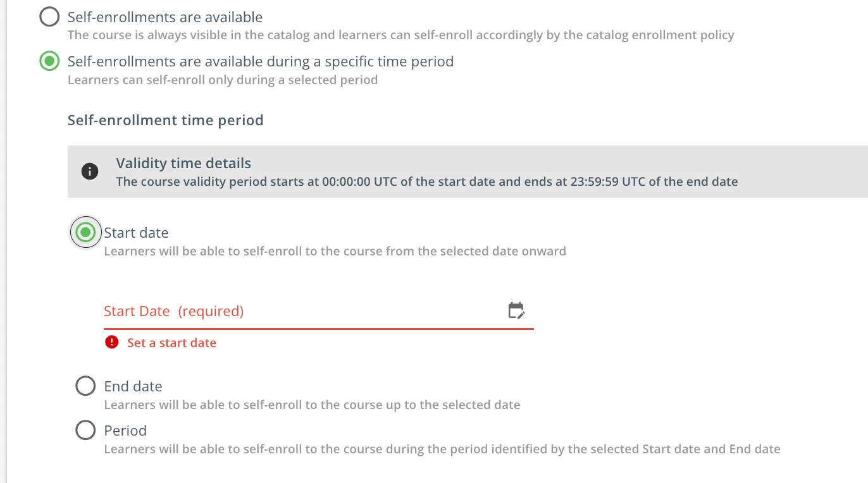This screenshot has width=868, height=483.
Task: Click the "End date" option label
Action: coord(133,386)
